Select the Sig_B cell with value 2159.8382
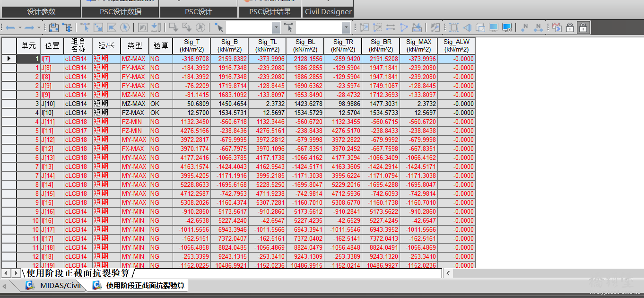644x298 pixels. coord(229,59)
